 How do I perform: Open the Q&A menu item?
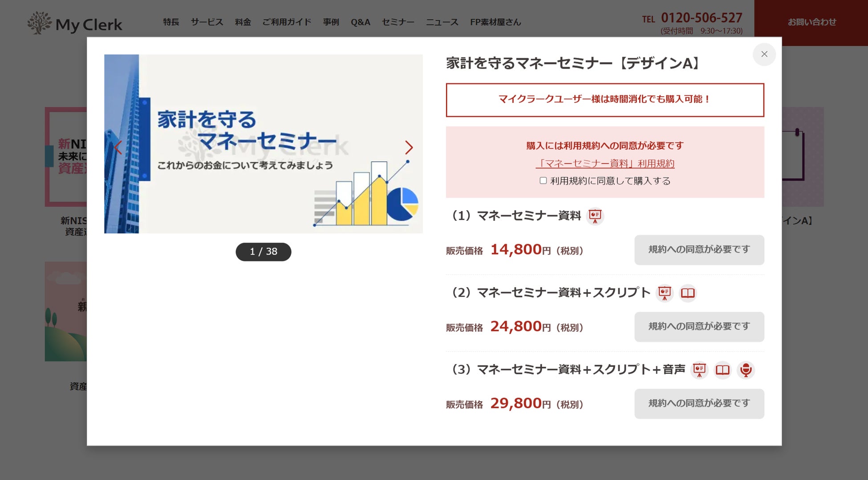[x=361, y=22]
